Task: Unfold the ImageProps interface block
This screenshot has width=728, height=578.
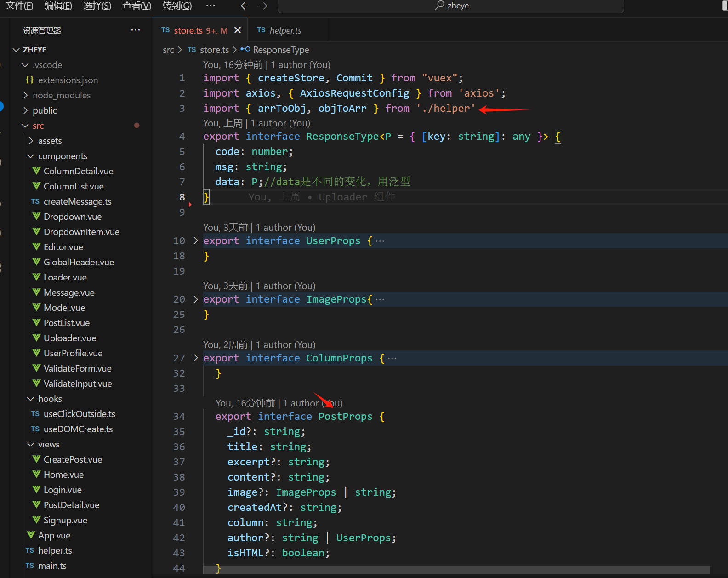Action: [196, 299]
